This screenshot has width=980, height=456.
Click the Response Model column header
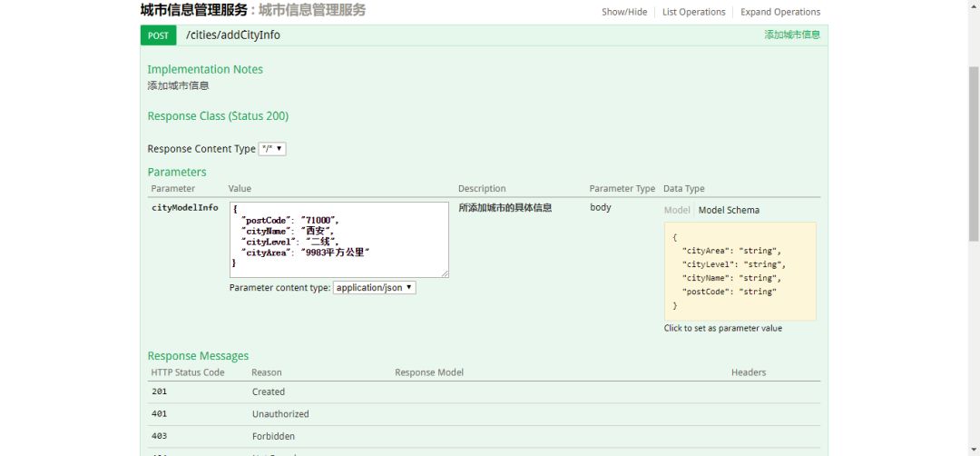click(429, 372)
